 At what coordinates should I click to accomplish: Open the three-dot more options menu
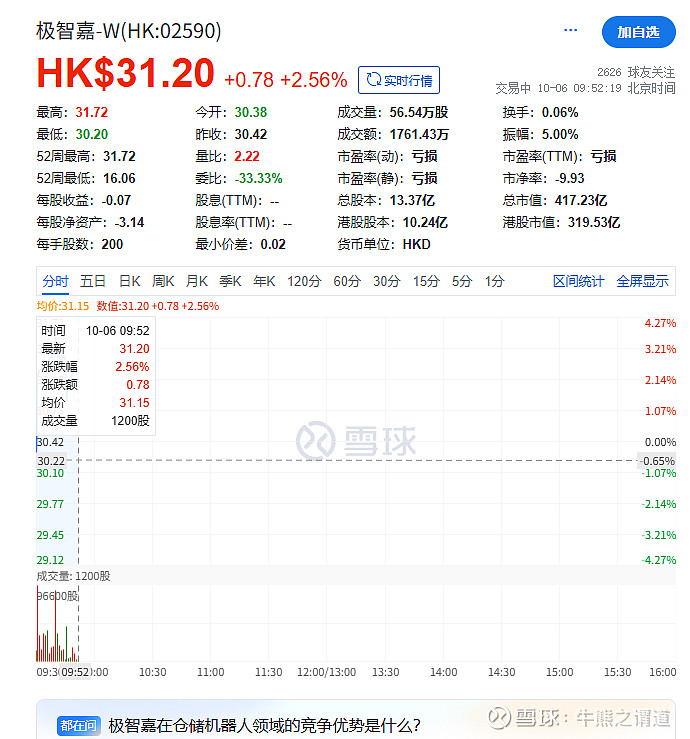[x=570, y=30]
